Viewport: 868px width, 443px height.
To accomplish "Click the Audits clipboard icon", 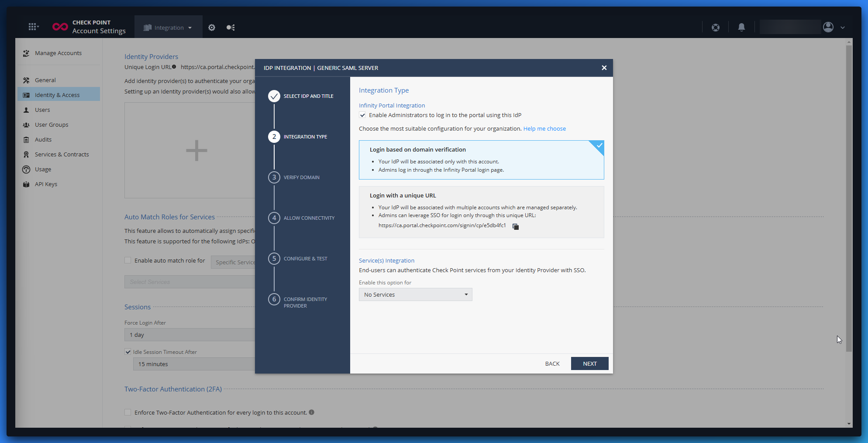I will tap(26, 140).
